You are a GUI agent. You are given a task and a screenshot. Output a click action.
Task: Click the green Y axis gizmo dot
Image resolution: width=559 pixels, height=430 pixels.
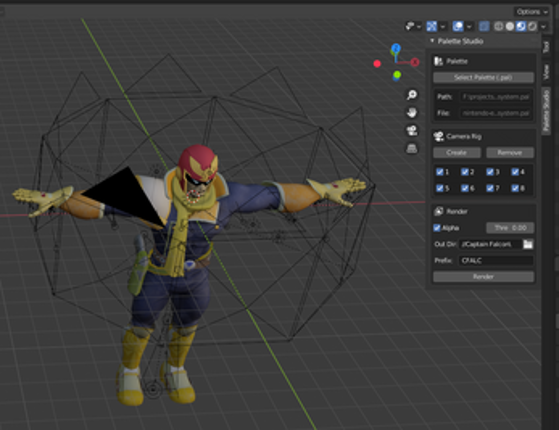coord(397,75)
